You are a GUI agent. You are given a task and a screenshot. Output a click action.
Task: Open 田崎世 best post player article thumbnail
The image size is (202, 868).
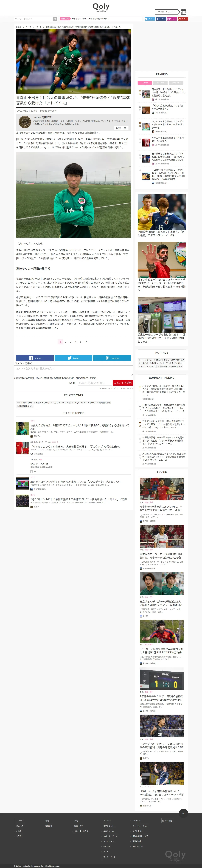click(x=162, y=212)
